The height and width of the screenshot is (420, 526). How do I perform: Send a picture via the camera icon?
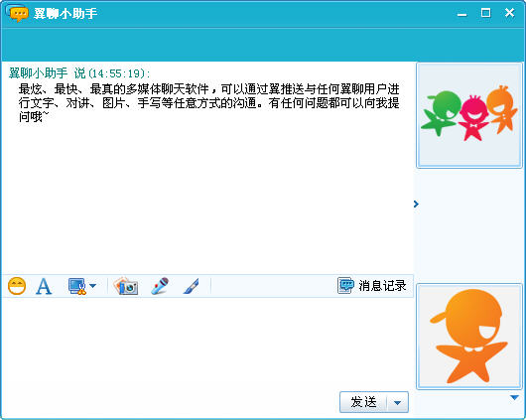(126, 286)
